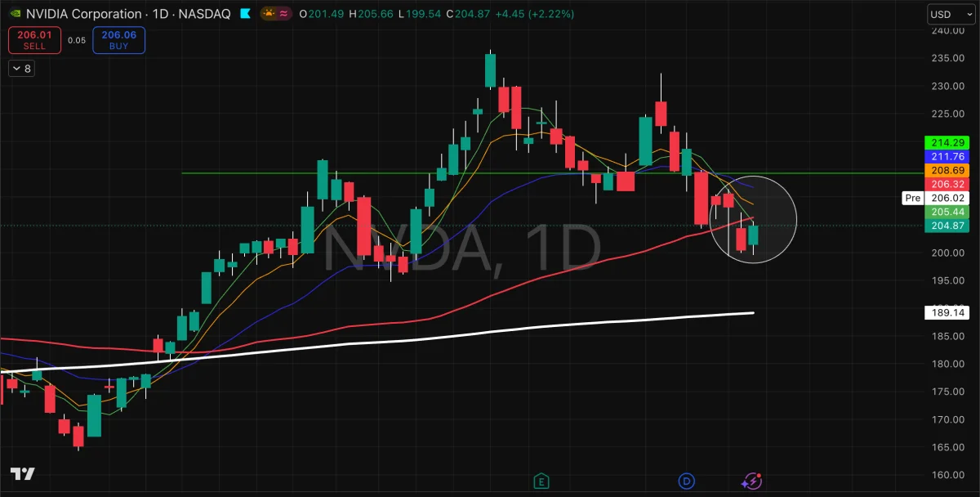
Task: Open the blue D dividend marker
Action: point(687,481)
